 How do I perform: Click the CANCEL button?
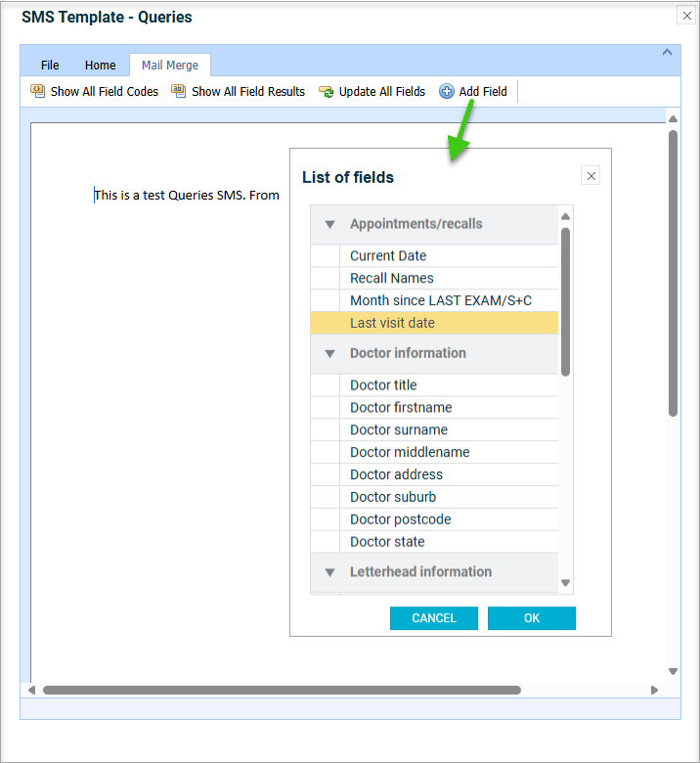(434, 618)
